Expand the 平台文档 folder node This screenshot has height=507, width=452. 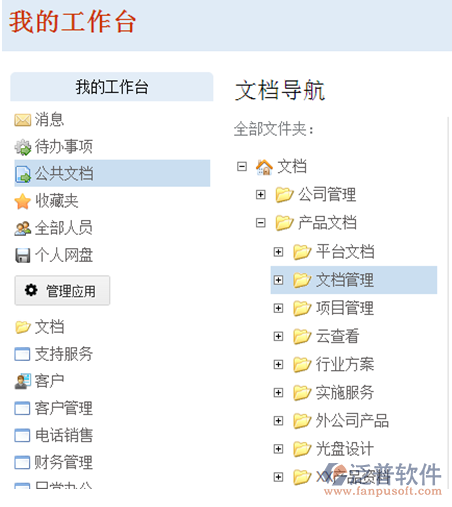pos(278,252)
